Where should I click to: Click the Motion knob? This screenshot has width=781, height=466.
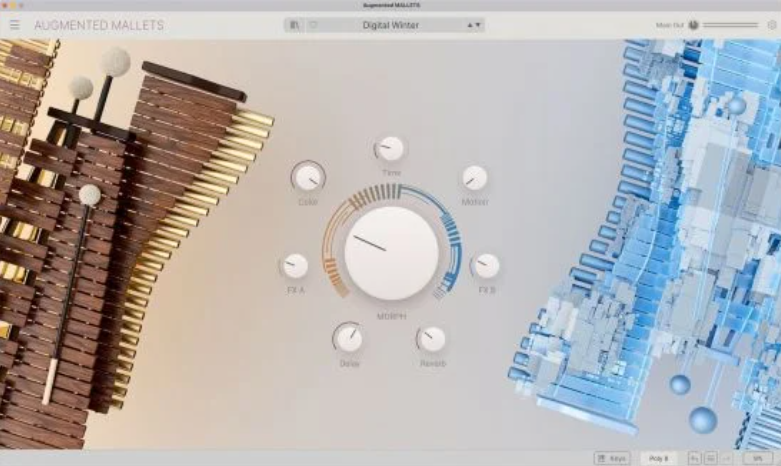[475, 178]
